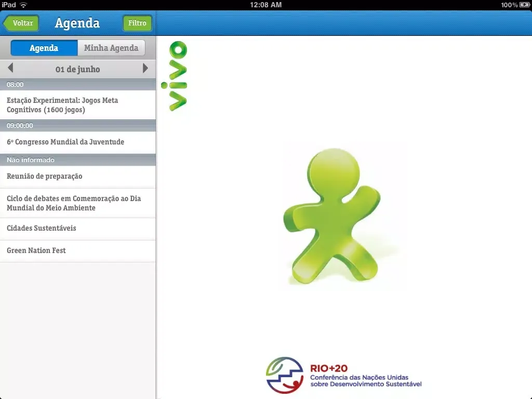The image size is (532, 399).
Task: Select the 08:00 time header
Action: [x=78, y=85]
